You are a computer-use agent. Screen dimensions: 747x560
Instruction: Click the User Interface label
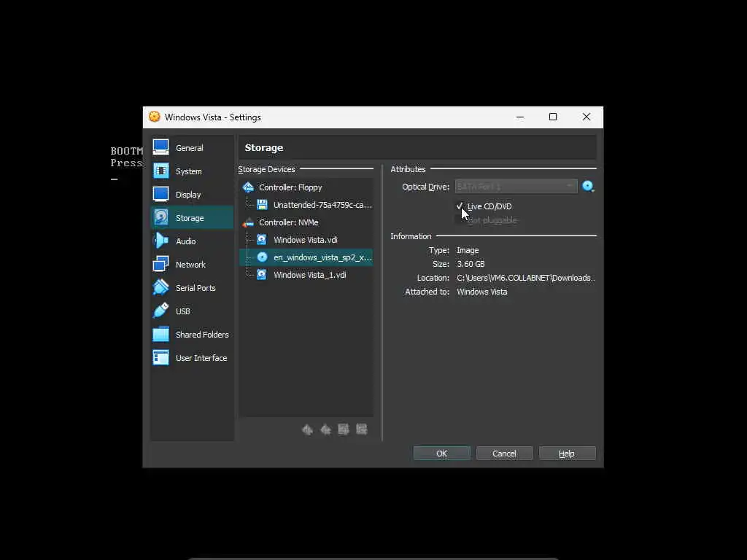[201, 358]
